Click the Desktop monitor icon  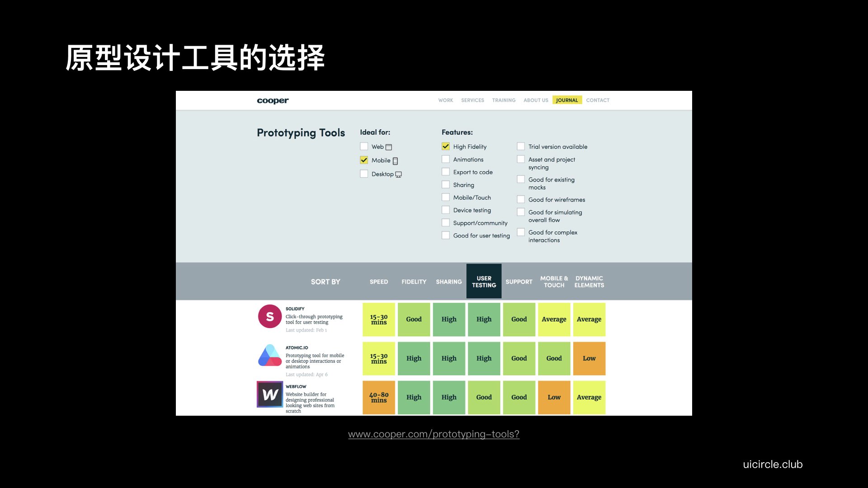(398, 174)
